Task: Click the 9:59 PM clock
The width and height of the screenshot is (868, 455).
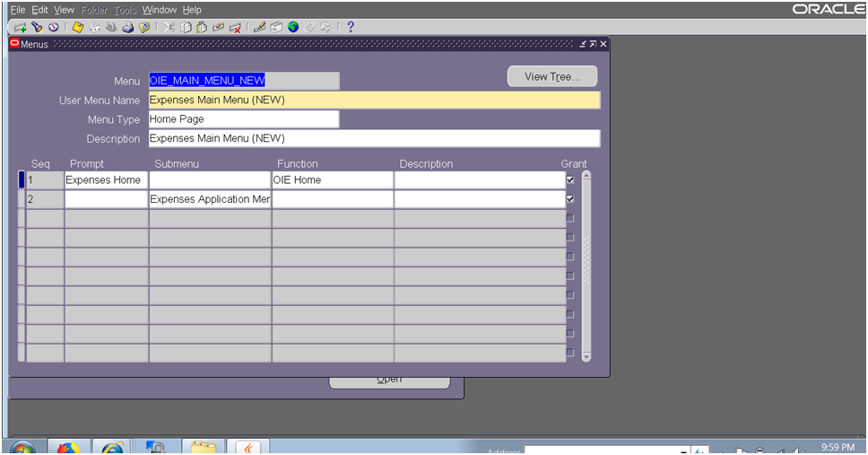Action: (838, 447)
